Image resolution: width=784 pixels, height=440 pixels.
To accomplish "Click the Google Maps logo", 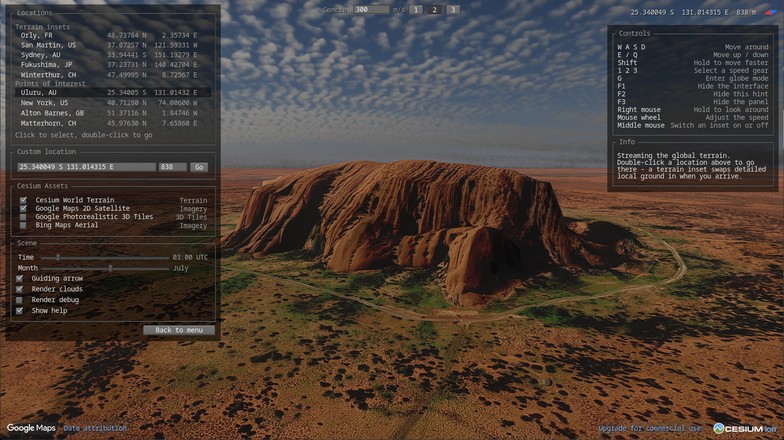I will (x=31, y=428).
